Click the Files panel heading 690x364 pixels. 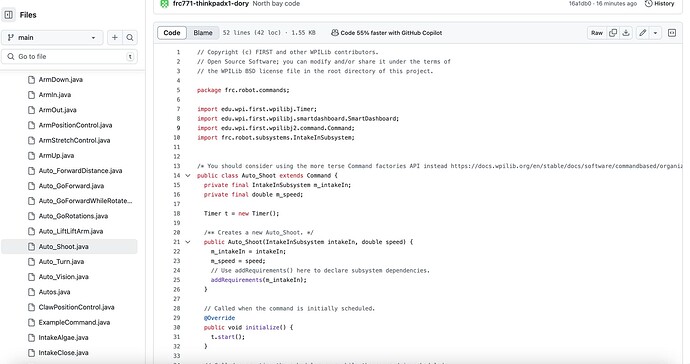coord(28,15)
